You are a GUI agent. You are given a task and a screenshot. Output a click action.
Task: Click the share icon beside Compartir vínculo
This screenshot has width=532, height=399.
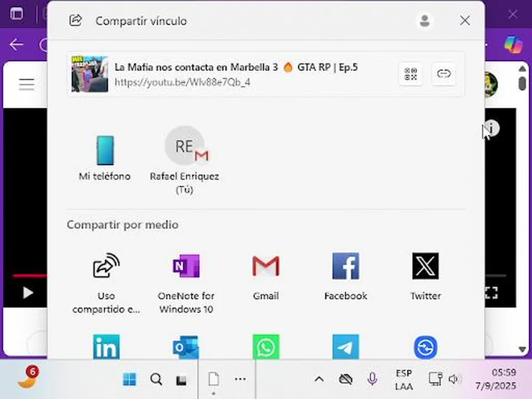(75, 21)
